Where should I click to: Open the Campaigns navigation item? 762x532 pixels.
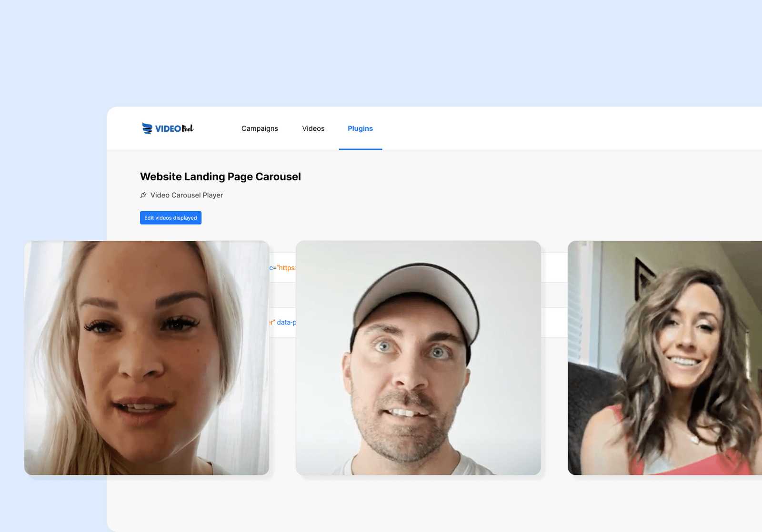coord(260,128)
